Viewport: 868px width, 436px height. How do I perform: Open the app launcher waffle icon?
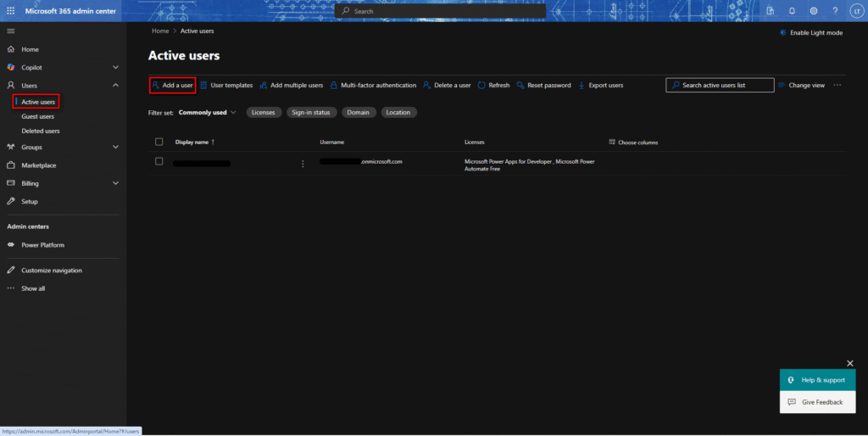(10, 11)
